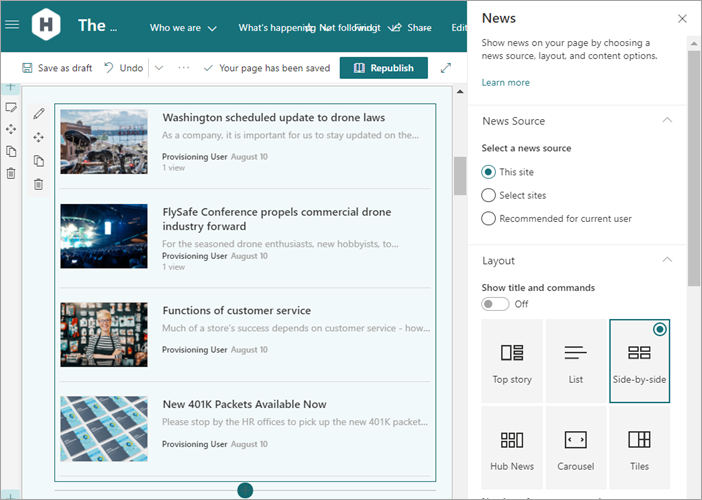Click the properties pane scrollbar thumb
This screenshot has height=500, width=702.
[693, 168]
